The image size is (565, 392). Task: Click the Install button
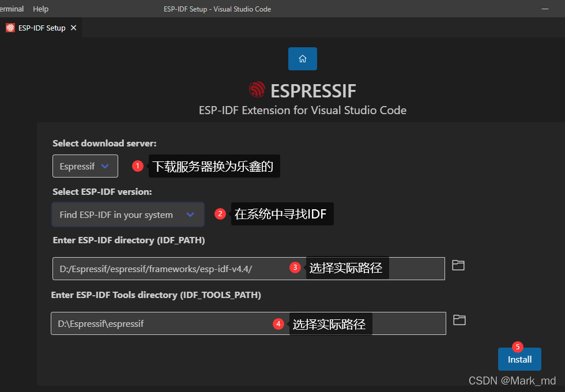coord(519,359)
